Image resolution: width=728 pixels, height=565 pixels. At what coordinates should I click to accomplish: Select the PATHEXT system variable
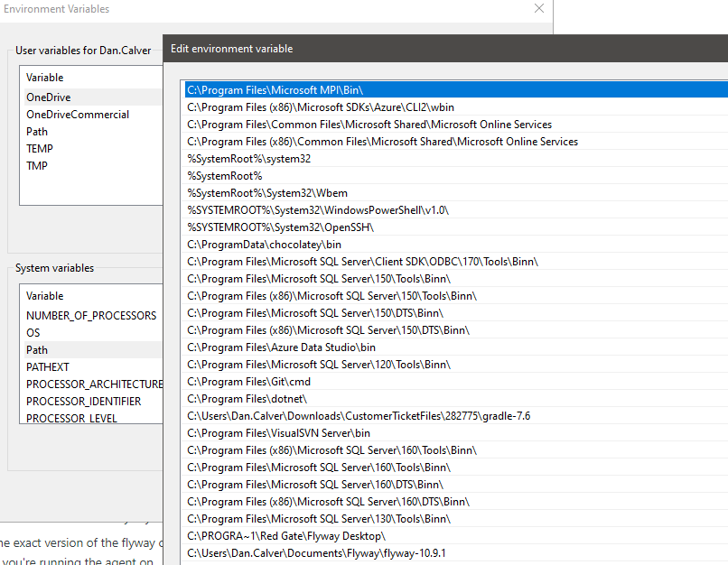[x=91, y=367]
